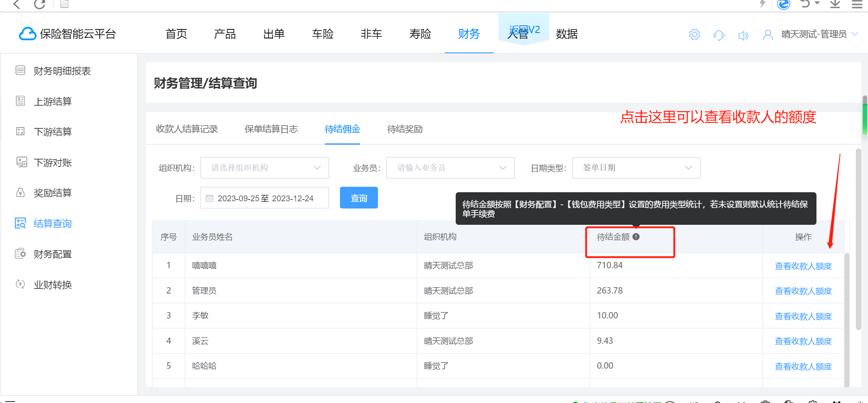Click the cloud logo of 保险智能云平台

click(x=28, y=34)
